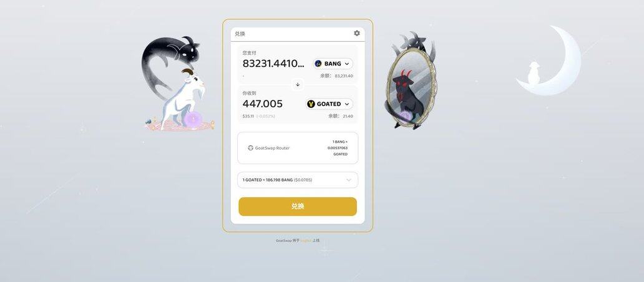Image resolution: width=644 pixels, height=282 pixels.
Task: Open the GOATED token selector dropdown
Action: (329, 104)
